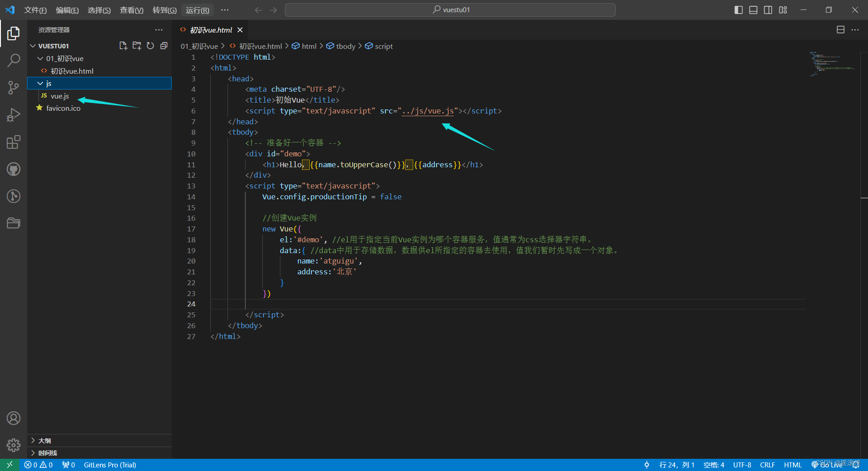The height and width of the screenshot is (471, 868).
Task: Go back with navigation arrow
Action: pos(258,10)
